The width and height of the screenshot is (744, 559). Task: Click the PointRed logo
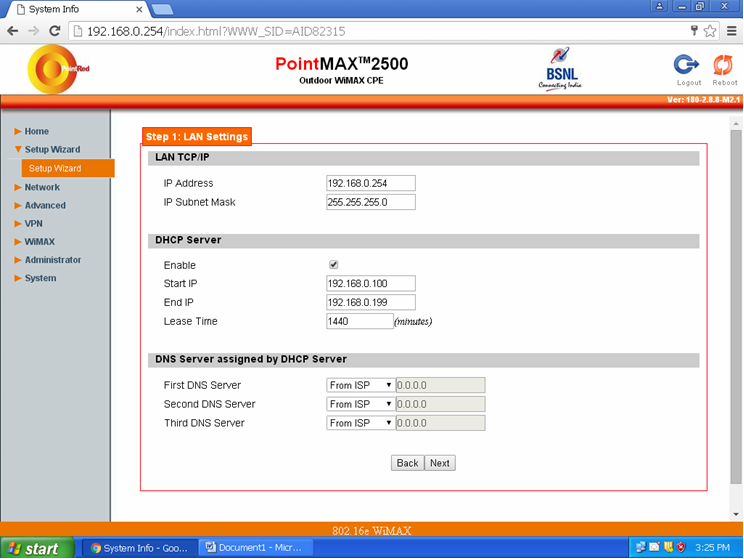(x=58, y=69)
